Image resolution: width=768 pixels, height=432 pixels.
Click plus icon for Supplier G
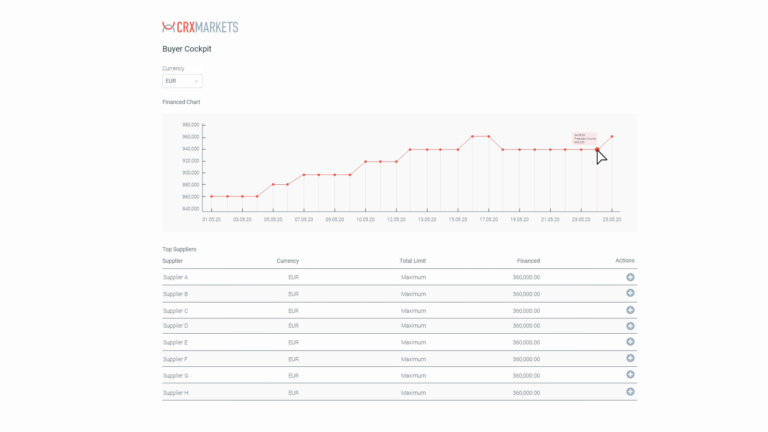tap(630, 375)
